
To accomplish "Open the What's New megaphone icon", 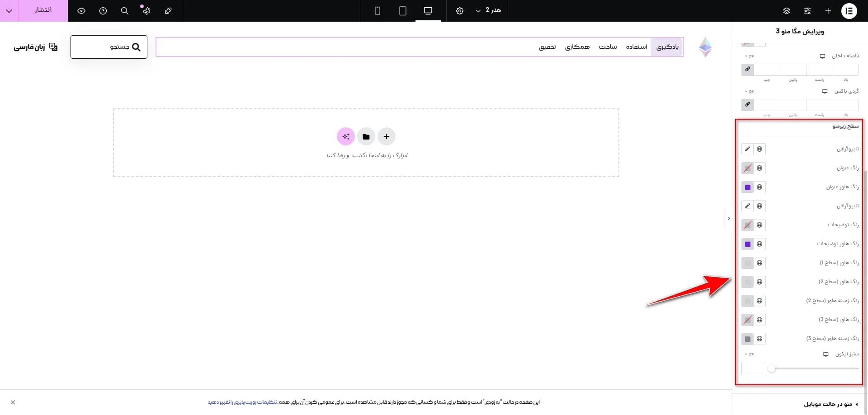I will coord(146,11).
